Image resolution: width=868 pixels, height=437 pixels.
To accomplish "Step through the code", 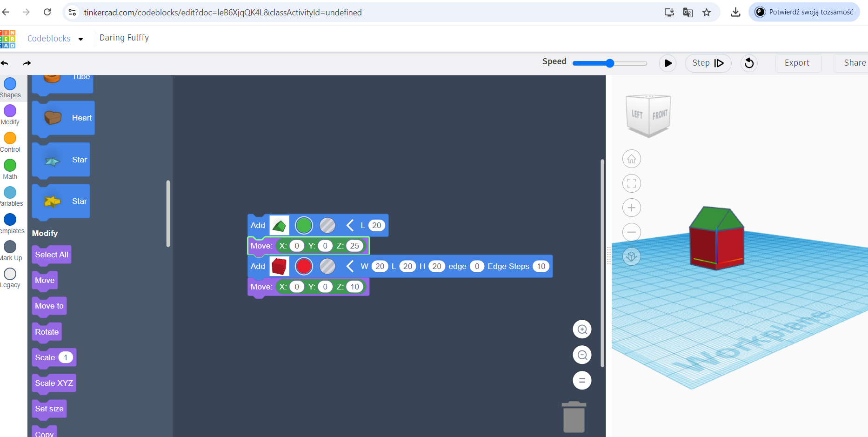I will tap(708, 63).
